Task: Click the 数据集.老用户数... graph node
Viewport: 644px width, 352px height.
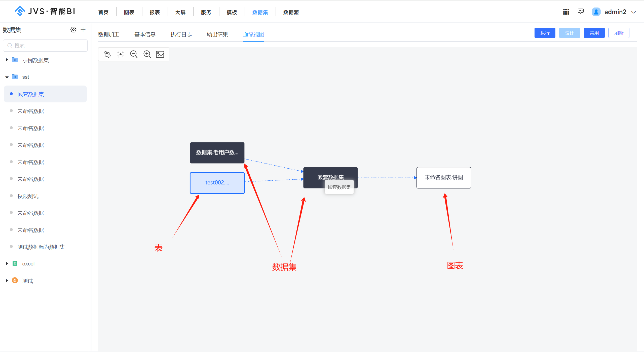Action: [x=217, y=152]
